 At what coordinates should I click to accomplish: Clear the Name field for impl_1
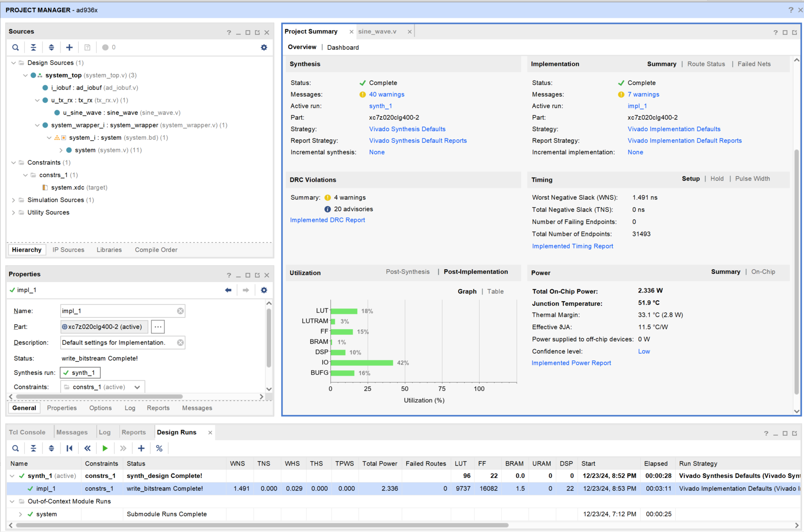[x=180, y=311]
